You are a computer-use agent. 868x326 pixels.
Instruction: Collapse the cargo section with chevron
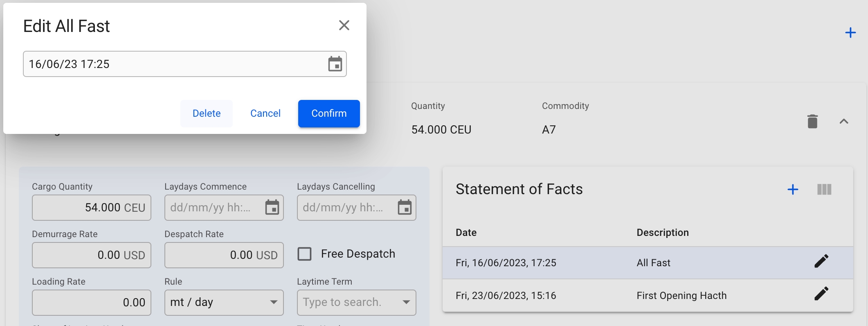(x=843, y=122)
